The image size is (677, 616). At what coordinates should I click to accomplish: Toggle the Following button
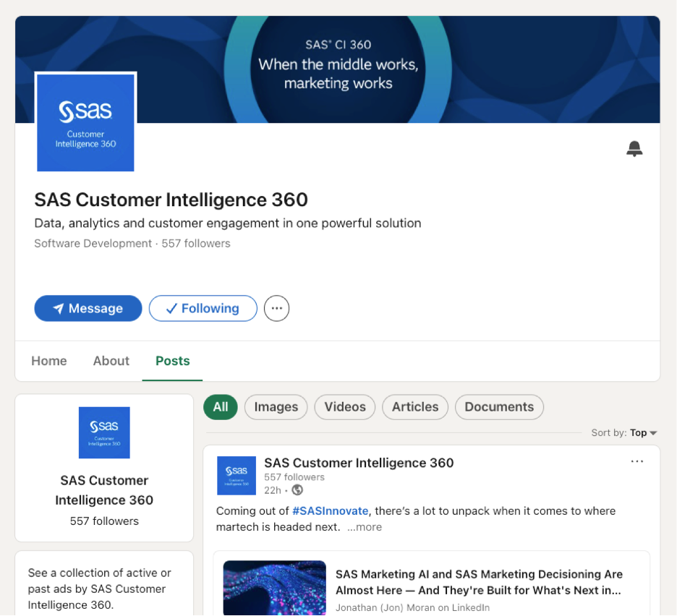(203, 308)
